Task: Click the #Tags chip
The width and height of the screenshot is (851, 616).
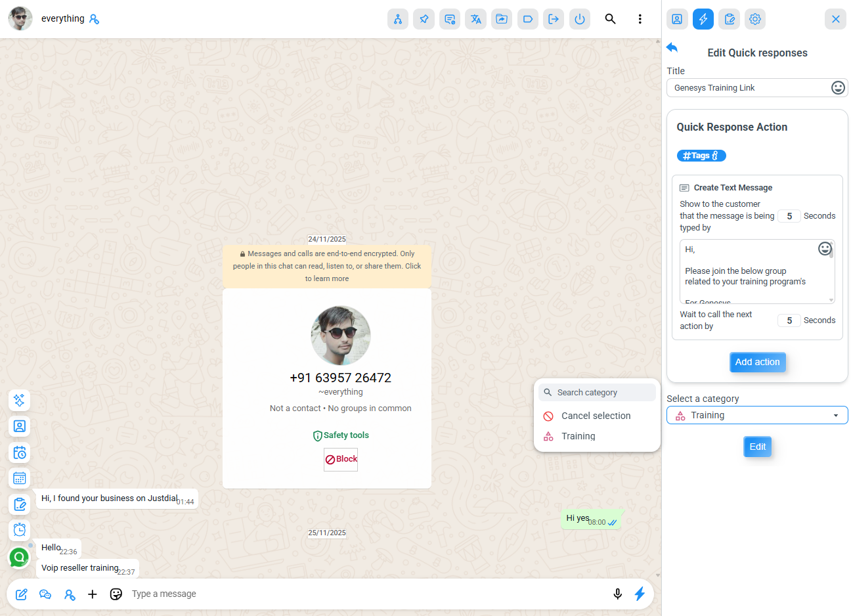Action: point(701,156)
